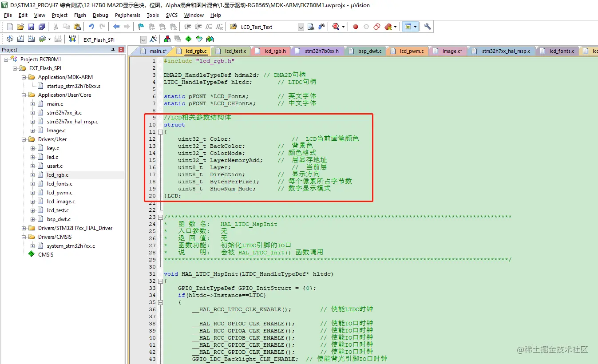Open Manage Project Items colored blocks icon

click(x=167, y=39)
